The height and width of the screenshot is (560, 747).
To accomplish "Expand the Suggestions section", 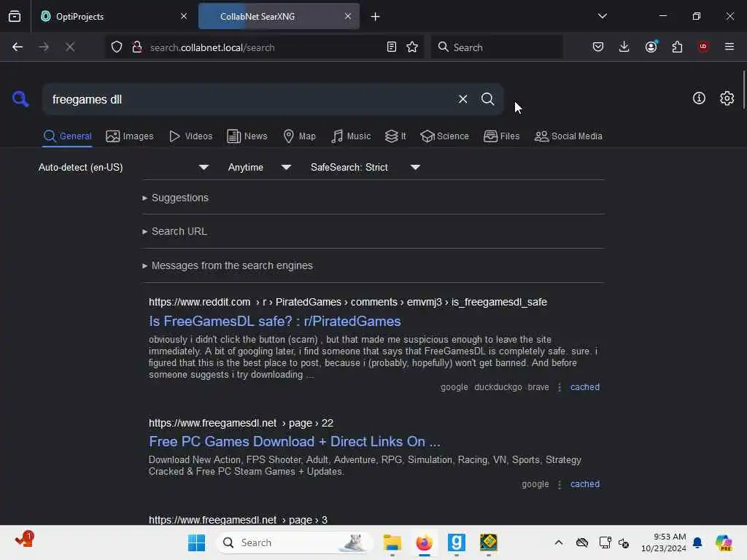I will 175,198.
